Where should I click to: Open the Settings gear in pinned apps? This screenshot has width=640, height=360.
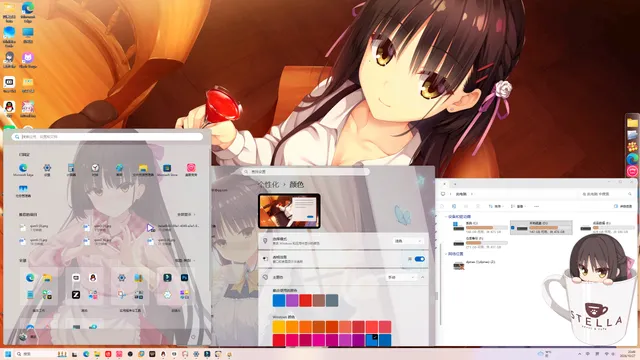[x=47, y=168]
